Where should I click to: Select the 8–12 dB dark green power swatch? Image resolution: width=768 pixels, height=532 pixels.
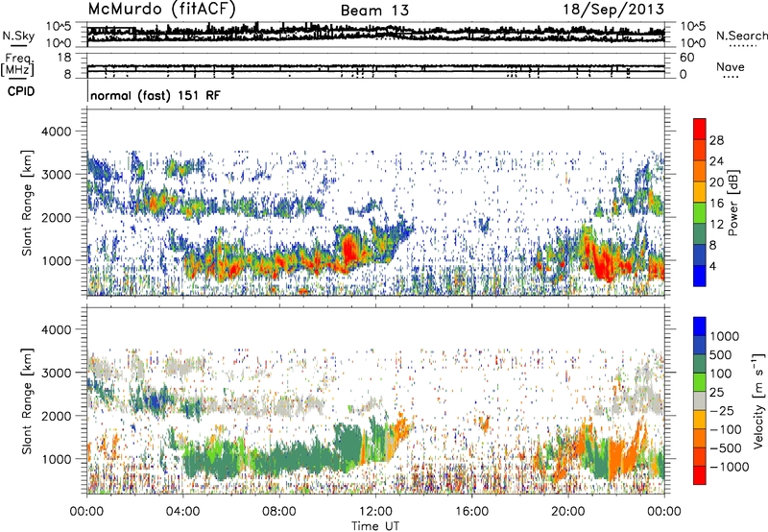[x=700, y=234]
